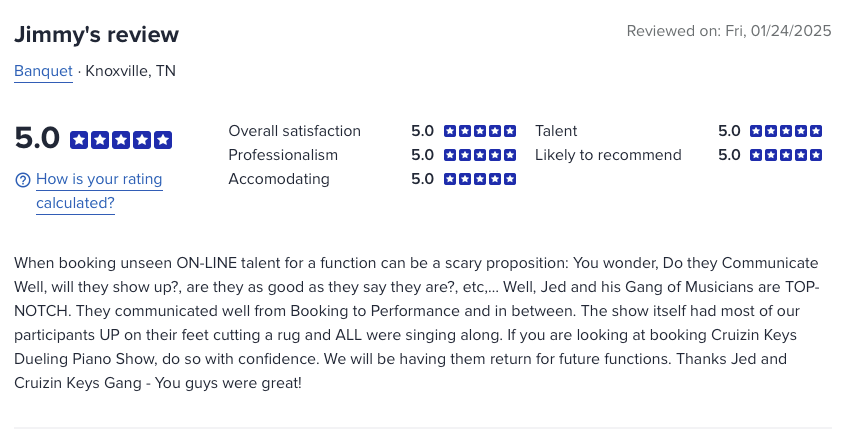Click the large overall 5.0 star rating
The width and height of the screenshot is (848, 429).
click(121, 140)
